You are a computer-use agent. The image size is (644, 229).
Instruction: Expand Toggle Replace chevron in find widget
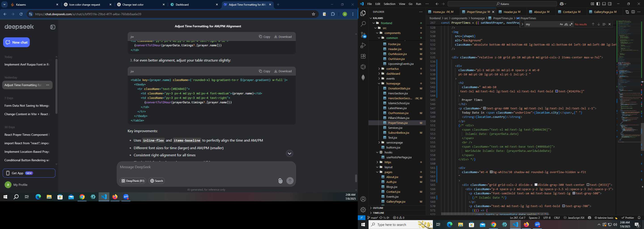point(522,24)
